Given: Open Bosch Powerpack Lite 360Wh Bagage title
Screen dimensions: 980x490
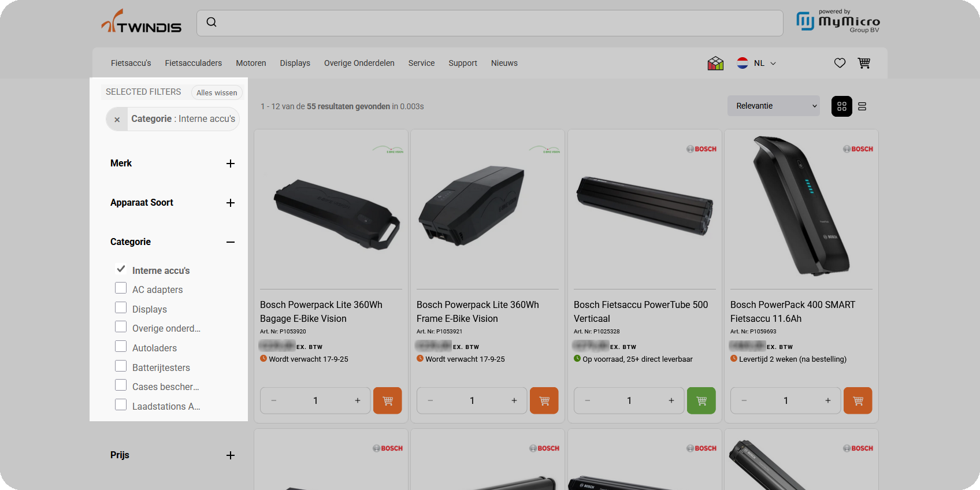Looking at the screenshot, I should coord(321,311).
